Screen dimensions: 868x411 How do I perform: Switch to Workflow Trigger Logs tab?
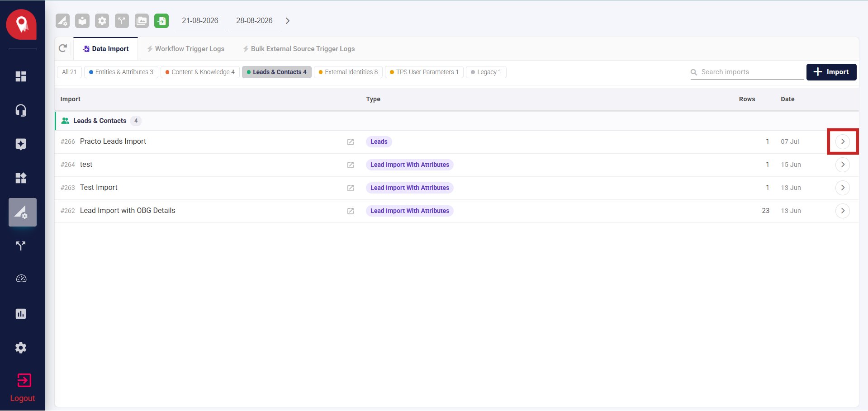tap(185, 49)
